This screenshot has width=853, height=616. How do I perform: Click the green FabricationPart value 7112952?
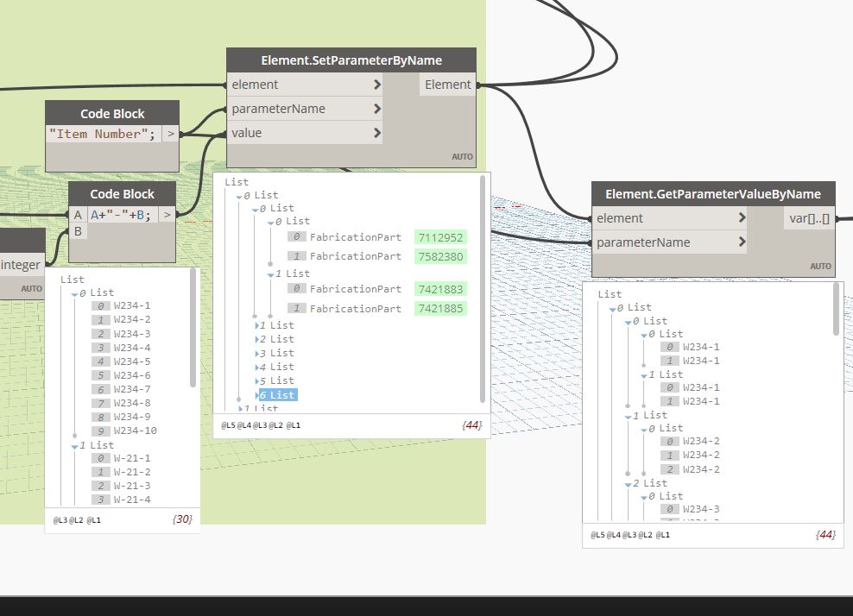pyautogui.click(x=440, y=236)
